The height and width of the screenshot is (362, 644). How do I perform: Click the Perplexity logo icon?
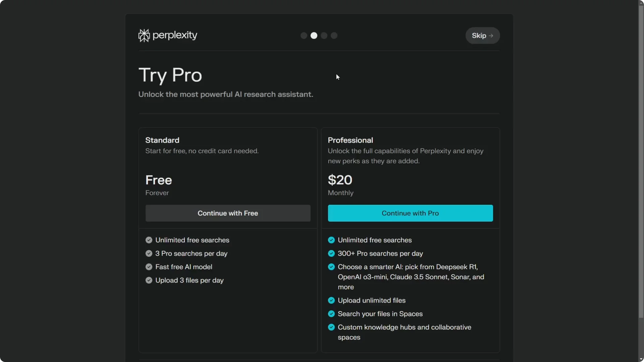pos(144,35)
